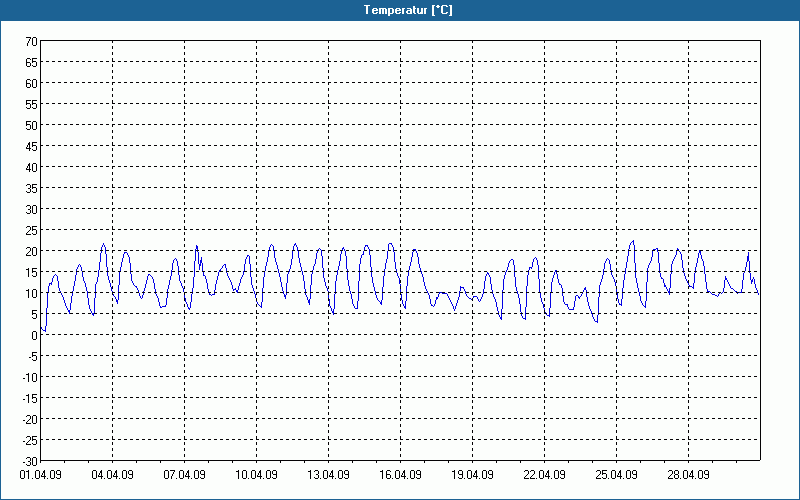Click the 20 label on the y-axis
This screenshot has width=800, height=500.
[x=32, y=252]
